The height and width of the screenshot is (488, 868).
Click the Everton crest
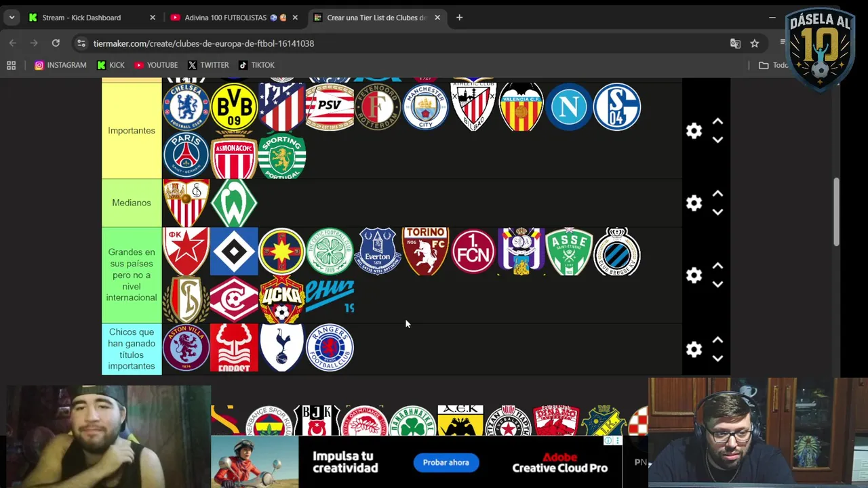pyautogui.click(x=378, y=251)
